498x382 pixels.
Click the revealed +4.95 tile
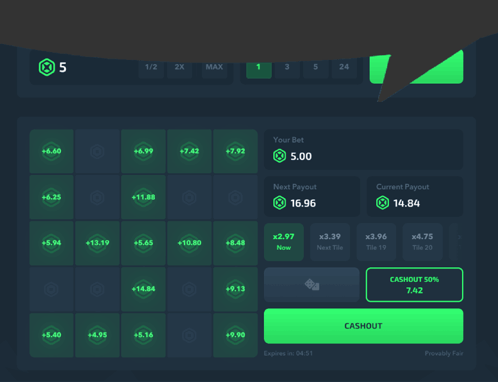click(97, 335)
